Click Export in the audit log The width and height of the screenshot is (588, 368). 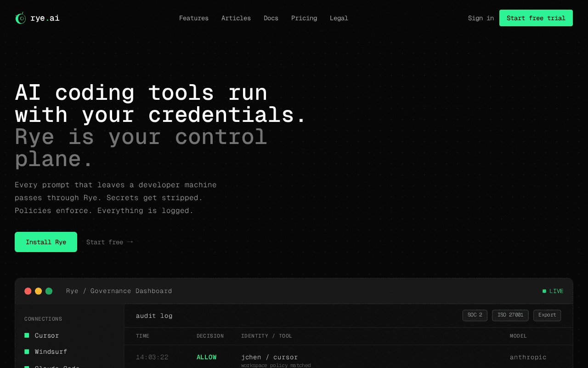click(547, 315)
